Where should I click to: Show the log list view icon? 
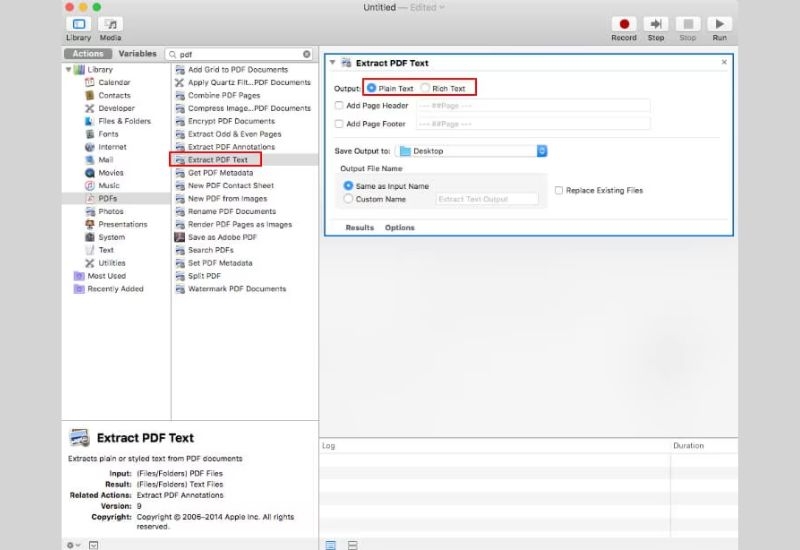pos(331,545)
